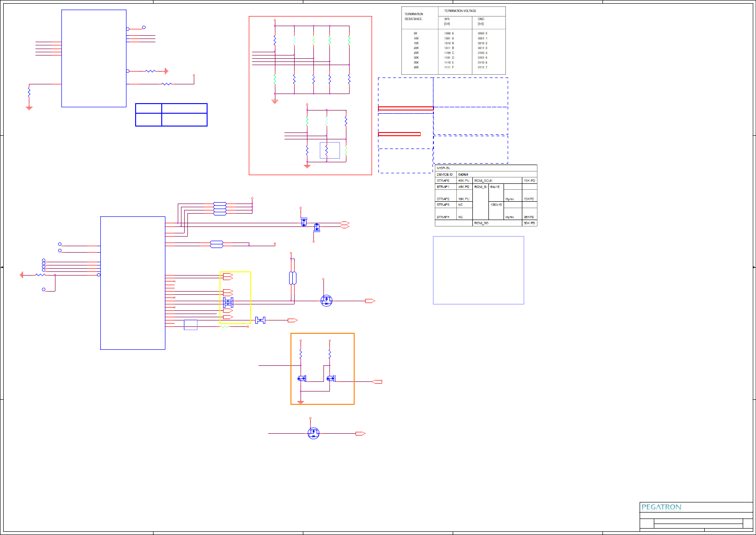Select "NC" in the STRAP4 row
Screen dimensions: 756x535
460,217
